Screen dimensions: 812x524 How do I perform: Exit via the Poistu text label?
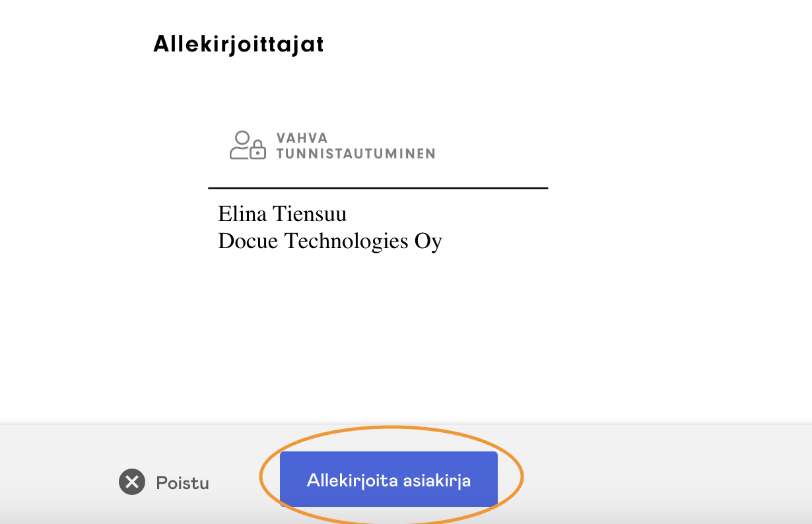pyautogui.click(x=182, y=482)
